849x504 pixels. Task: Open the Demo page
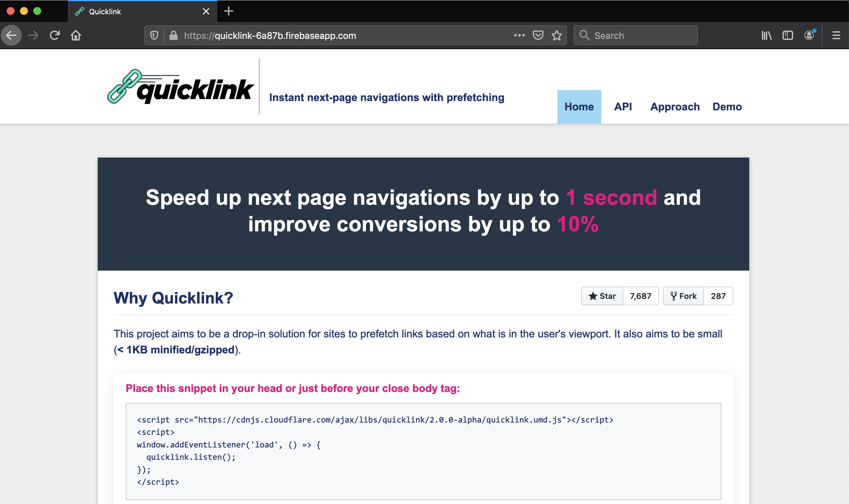(x=727, y=106)
